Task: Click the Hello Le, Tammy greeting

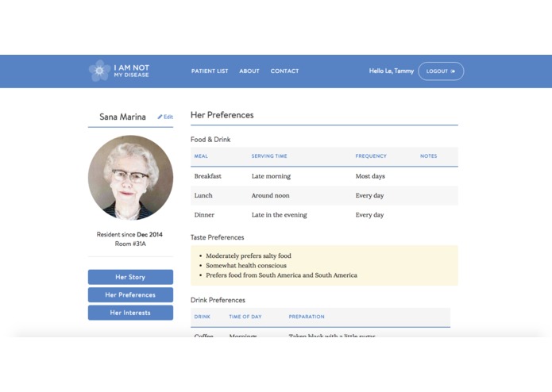Action: 391,71
